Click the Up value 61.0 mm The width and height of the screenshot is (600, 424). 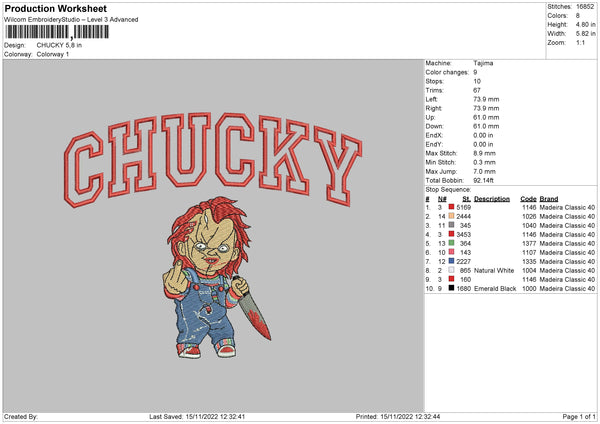[x=486, y=117]
